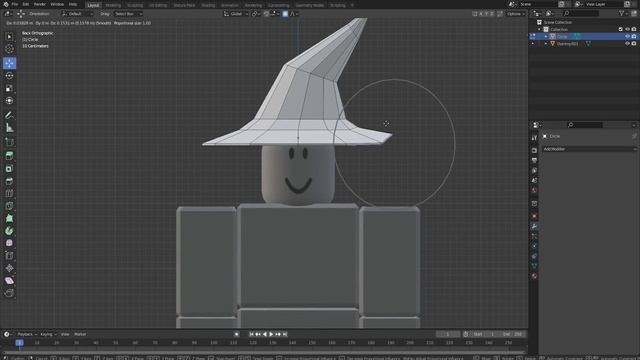Disable Circle in renders camera icon
Screen dimensions: 640x360
coord(634,36)
